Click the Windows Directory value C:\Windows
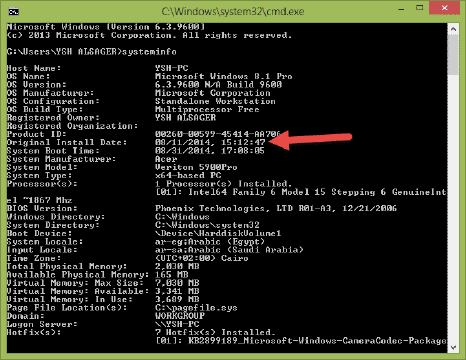466x360 pixels. coord(182,217)
